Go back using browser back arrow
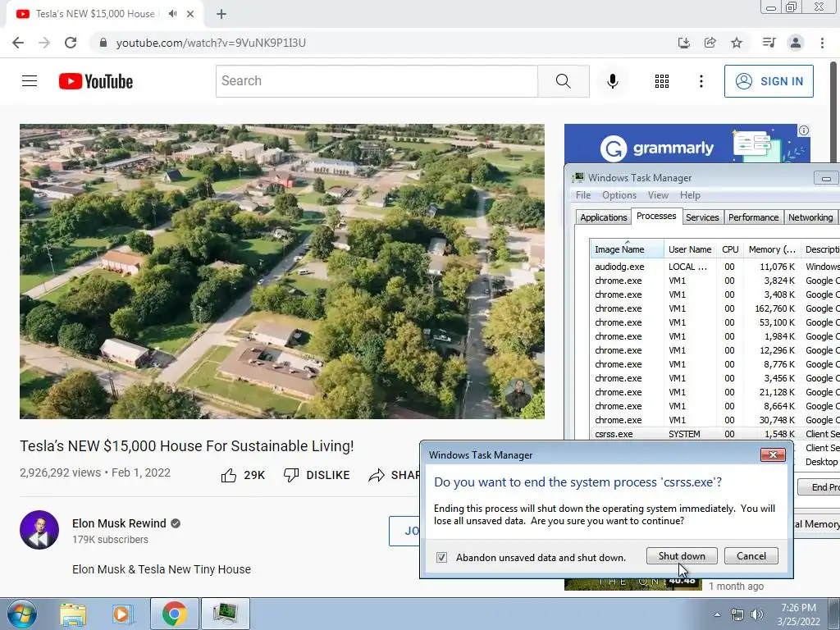The width and height of the screenshot is (840, 630). 18,43
